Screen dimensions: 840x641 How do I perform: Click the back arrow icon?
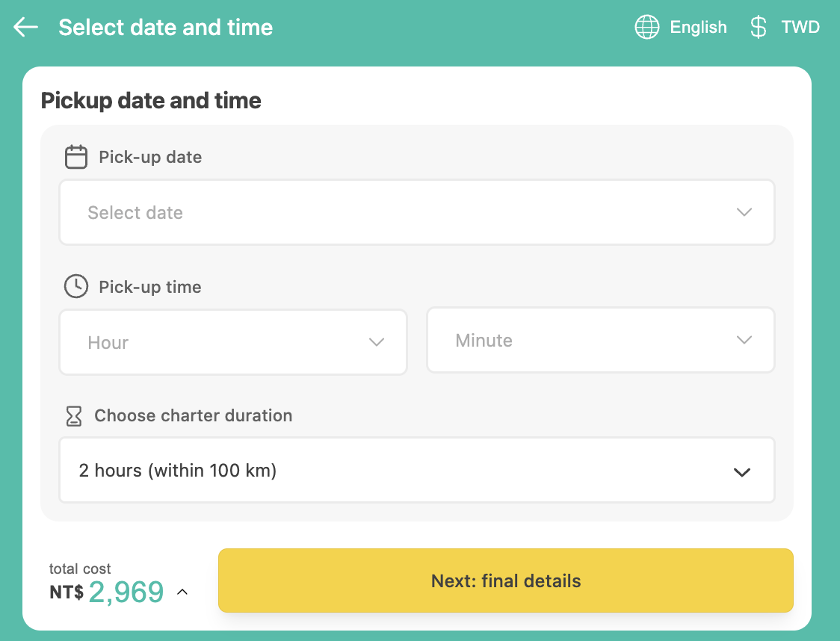(x=25, y=28)
